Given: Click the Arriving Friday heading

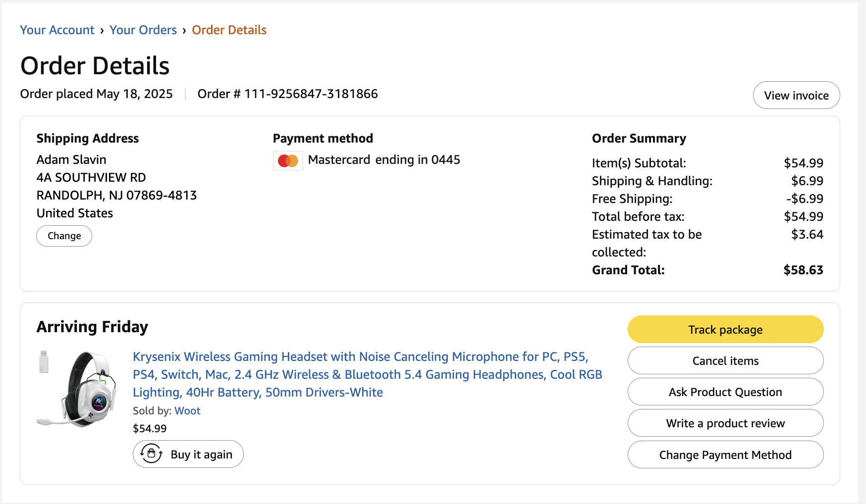Looking at the screenshot, I should (x=92, y=327).
